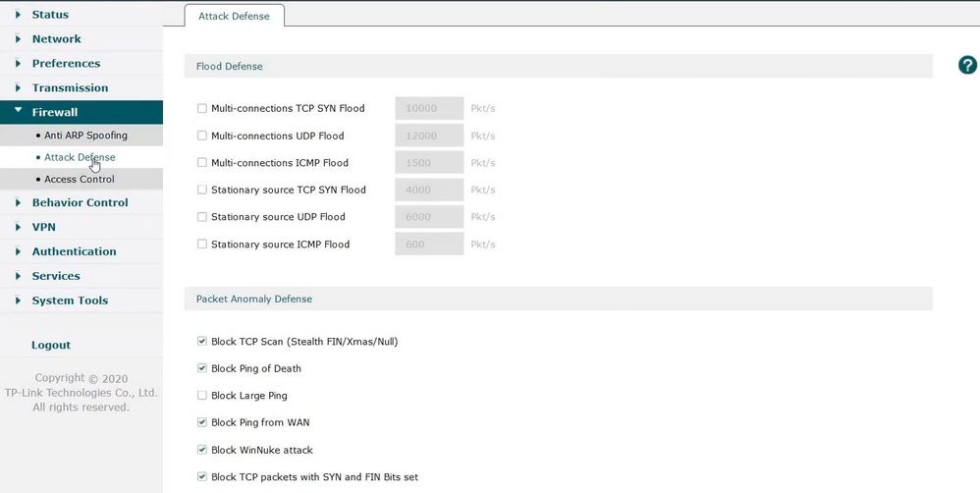This screenshot has width=980, height=493.
Task: Check Block Large Ping checkbox
Action: click(x=202, y=396)
